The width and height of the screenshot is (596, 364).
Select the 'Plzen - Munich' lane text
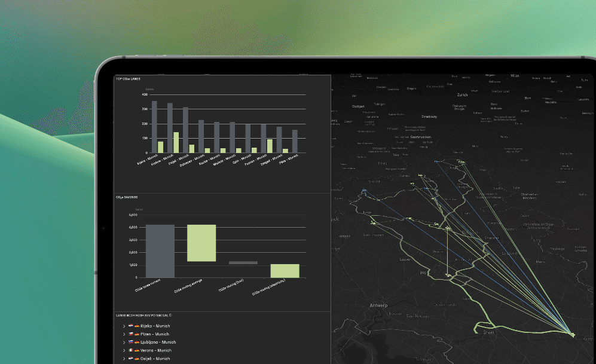click(155, 334)
